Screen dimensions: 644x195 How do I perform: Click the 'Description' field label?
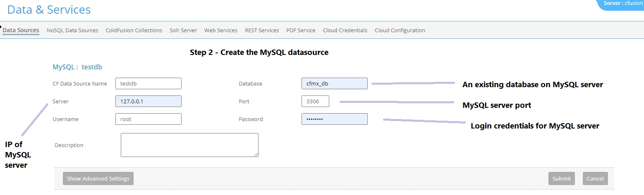(x=69, y=145)
